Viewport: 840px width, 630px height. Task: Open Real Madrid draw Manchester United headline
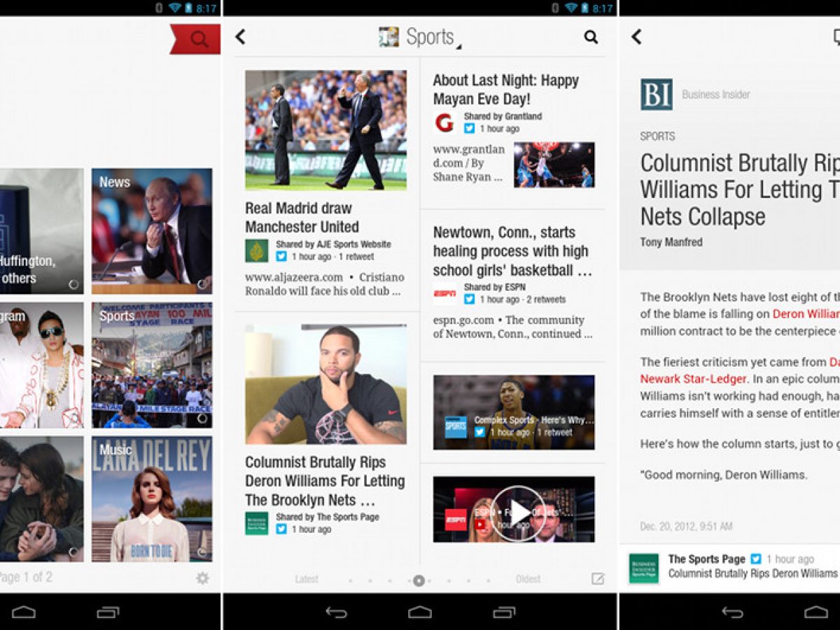click(x=302, y=217)
